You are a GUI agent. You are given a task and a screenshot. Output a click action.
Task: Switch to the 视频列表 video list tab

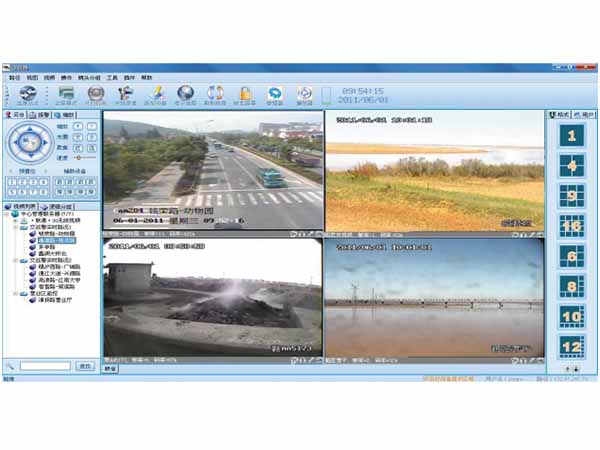coord(21,207)
